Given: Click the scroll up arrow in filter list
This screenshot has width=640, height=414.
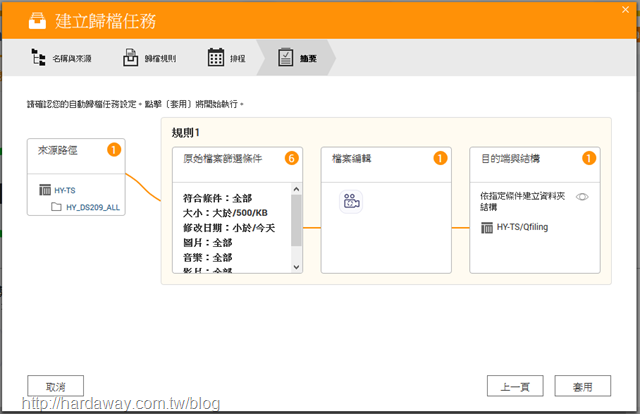Looking at the screenshot, I should click(296, 189).
